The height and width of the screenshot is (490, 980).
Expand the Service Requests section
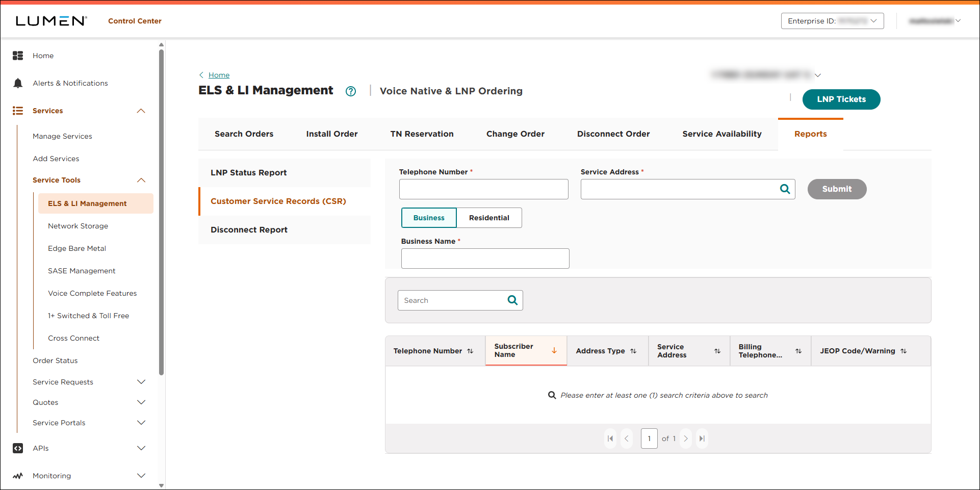(x=141, y=381)
